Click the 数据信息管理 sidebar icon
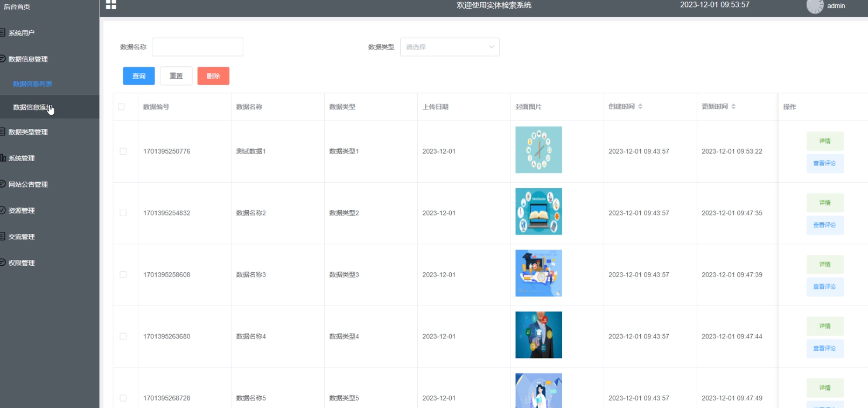868x408 pixels. pos(3,59)
